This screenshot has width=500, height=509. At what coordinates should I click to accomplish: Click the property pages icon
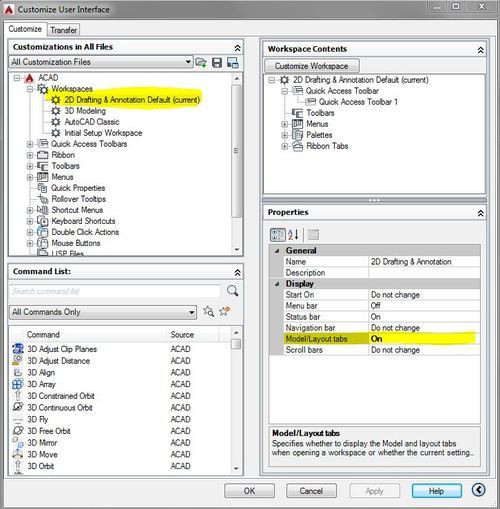pos(313,235)
